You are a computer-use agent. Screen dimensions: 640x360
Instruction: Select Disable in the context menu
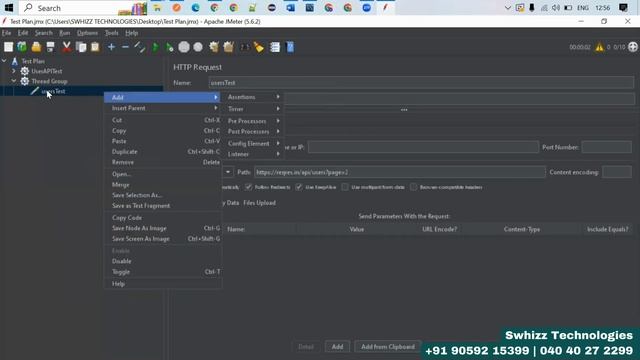[x=163, y=261]
